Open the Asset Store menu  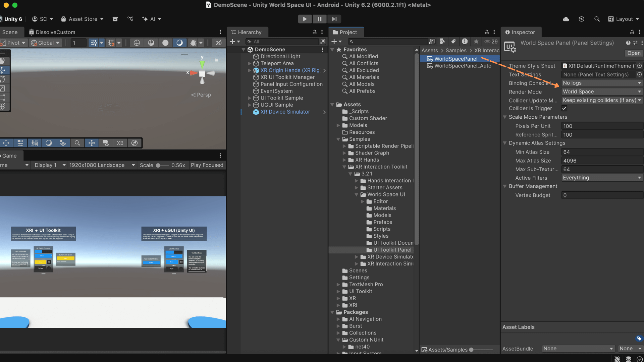pyautogui.click(x=82, y=19)
